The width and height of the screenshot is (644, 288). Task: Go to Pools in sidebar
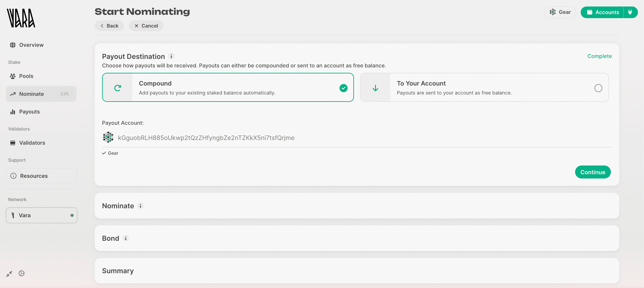26,76
